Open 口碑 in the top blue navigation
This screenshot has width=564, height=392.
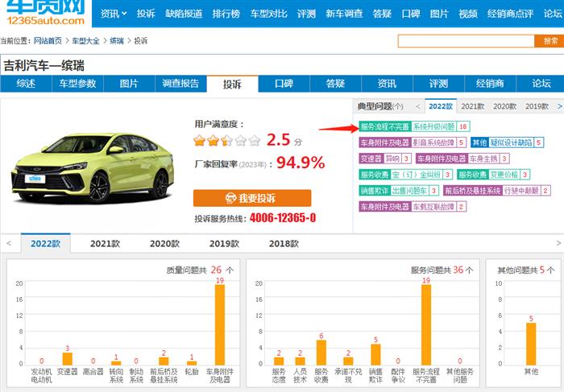[410, 14]
